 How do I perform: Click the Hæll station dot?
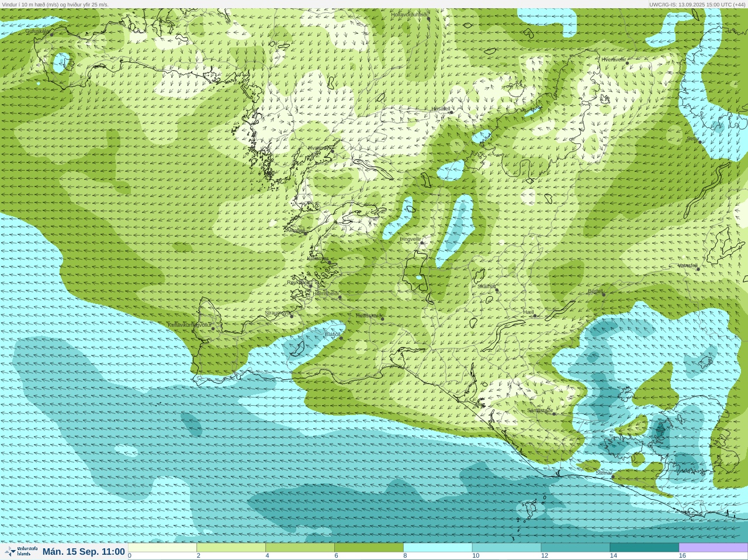pyautogui.click(x=535, y=316)
